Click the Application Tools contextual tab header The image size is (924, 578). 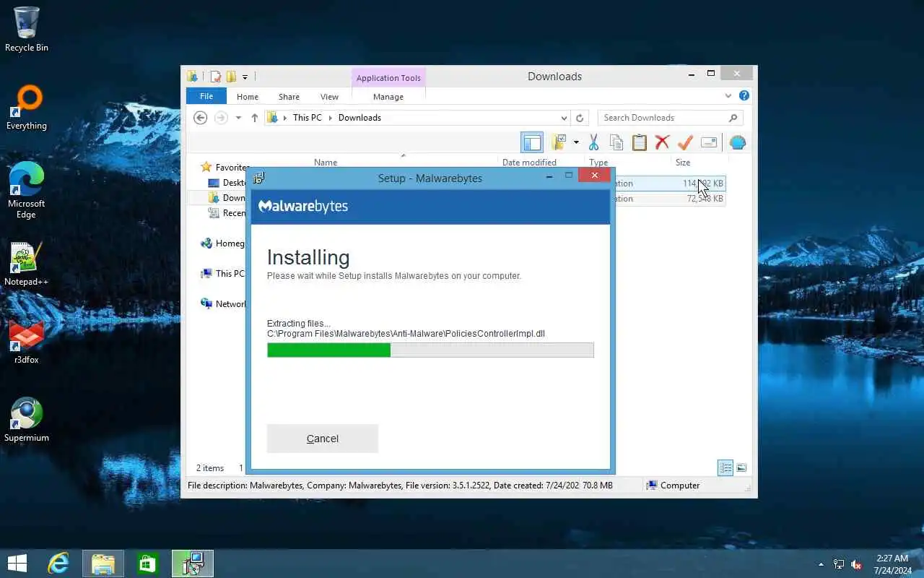pyautogui.click(x=388, y=77)
